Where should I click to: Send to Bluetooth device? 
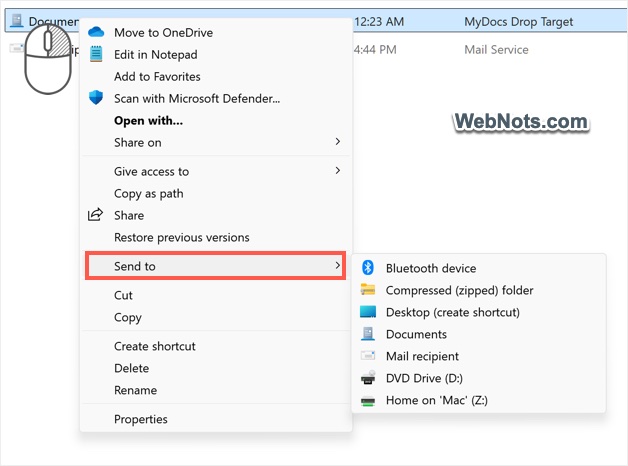479,268
